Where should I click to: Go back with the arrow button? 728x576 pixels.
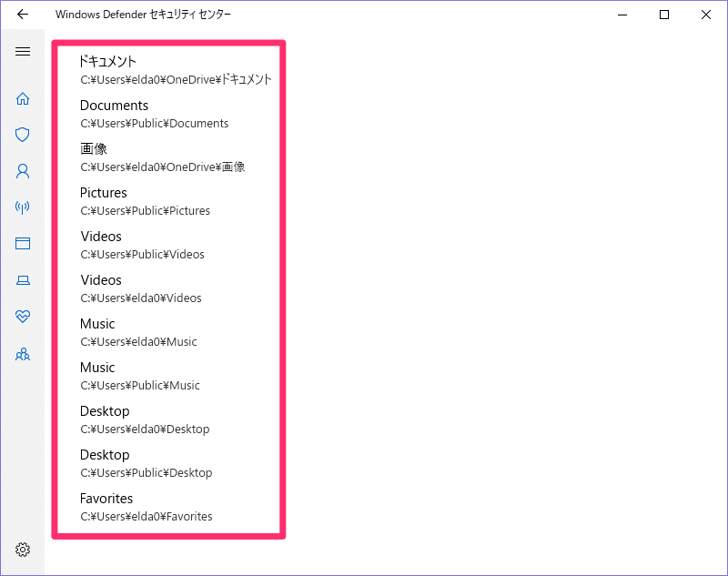[x=22, y=15]
